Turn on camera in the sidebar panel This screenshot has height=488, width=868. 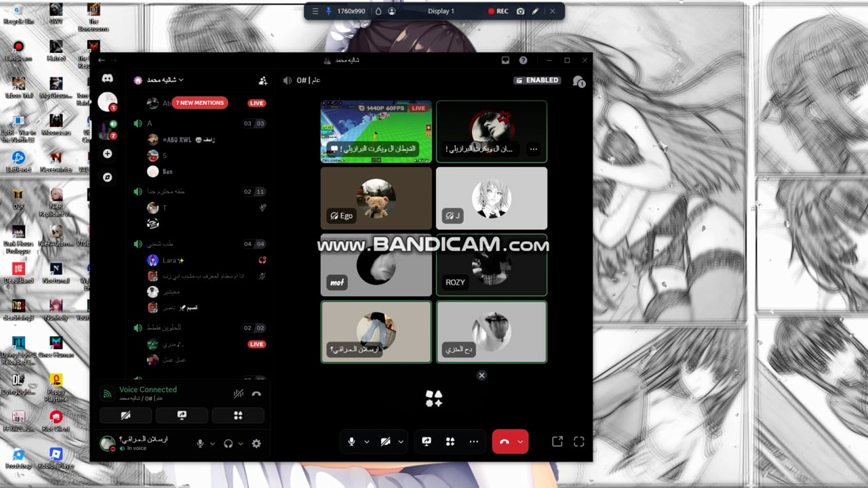125,415
